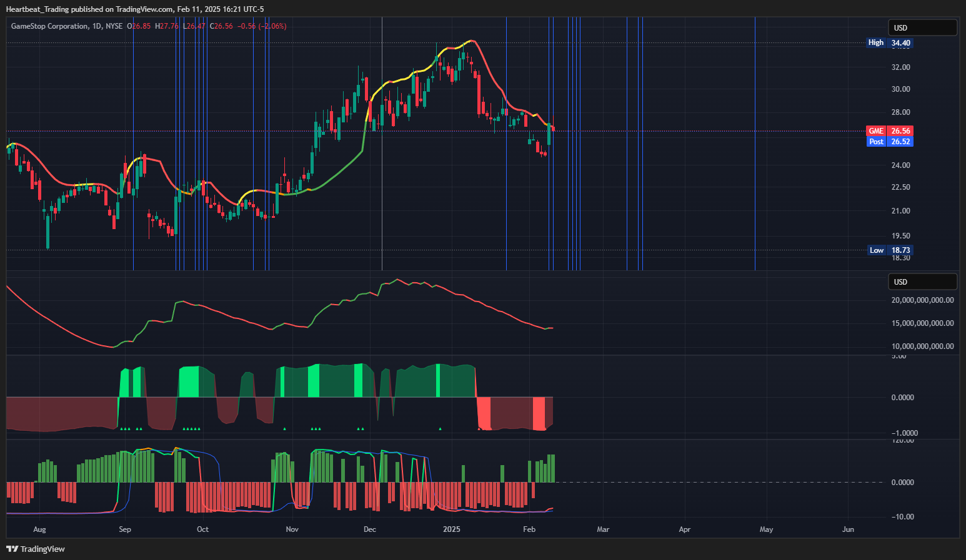Click the Sep label on the time axis
This screenshot has height=560, width=966.
125,529
